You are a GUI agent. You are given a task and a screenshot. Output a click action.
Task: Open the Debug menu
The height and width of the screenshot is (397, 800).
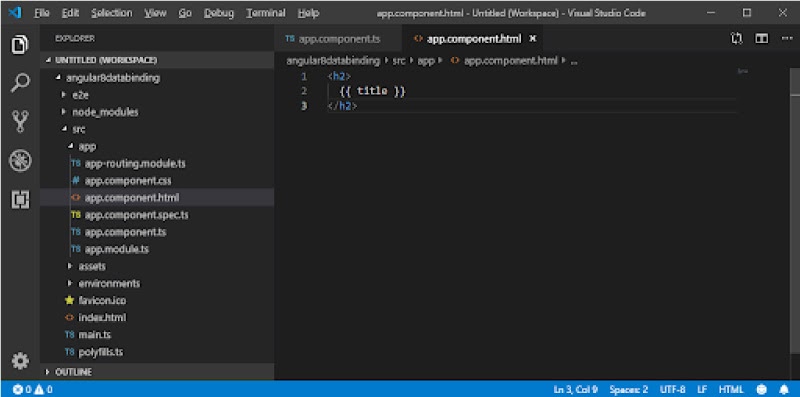219,13
